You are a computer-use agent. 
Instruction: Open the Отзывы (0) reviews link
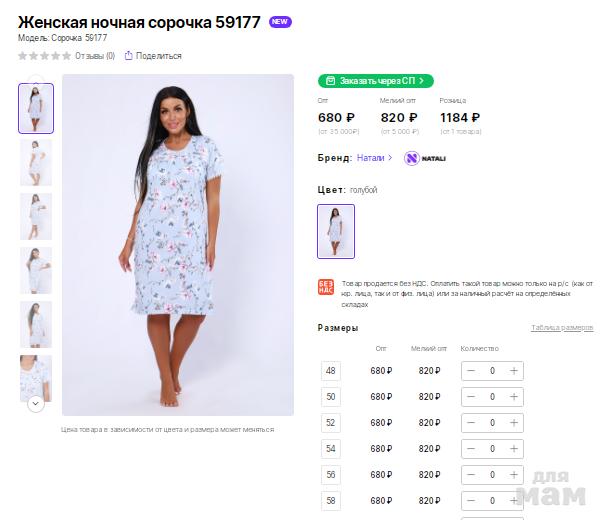pyautogui.click(x=95, y=56)
